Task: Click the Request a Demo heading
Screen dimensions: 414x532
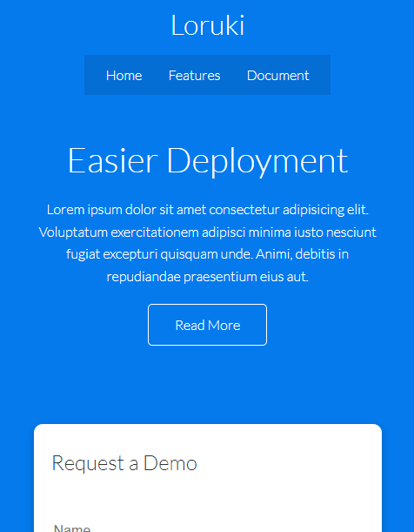Action: (x=124, y=463)
